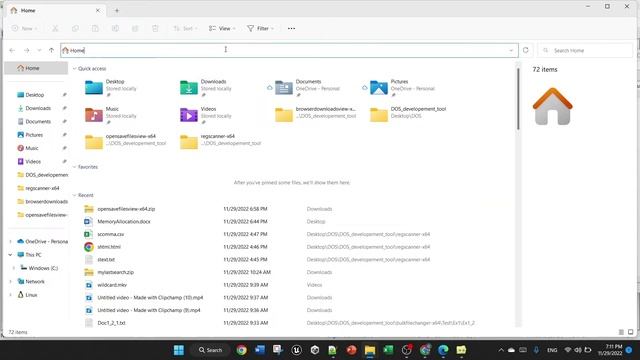Select Documents in the sidebar
The height and width of the screenshot is (360, 640).
pyautogui.click(x=38, y=122)
